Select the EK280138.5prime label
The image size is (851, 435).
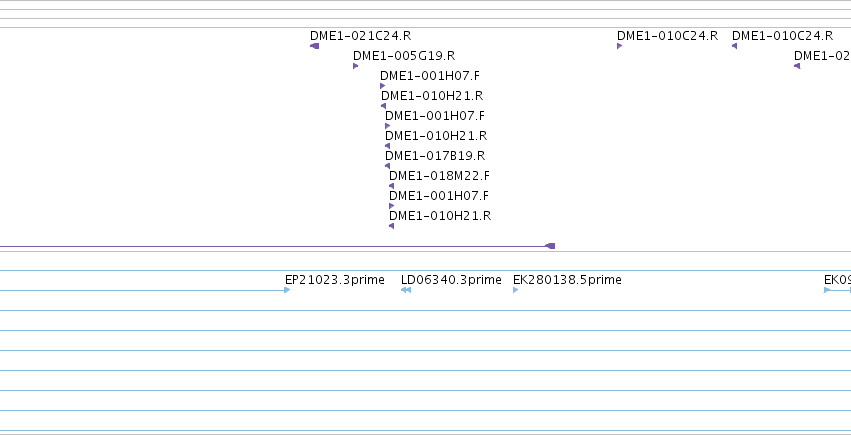pos(567,280)
